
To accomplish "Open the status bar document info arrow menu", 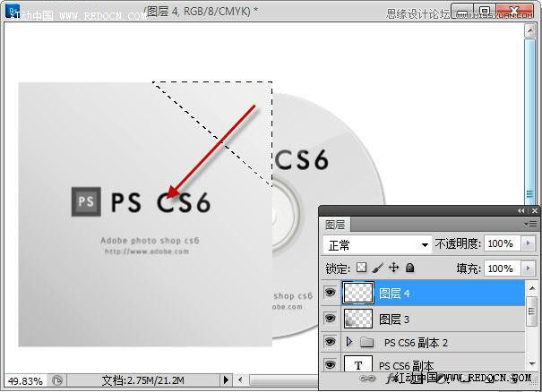I will coord(226,380).
